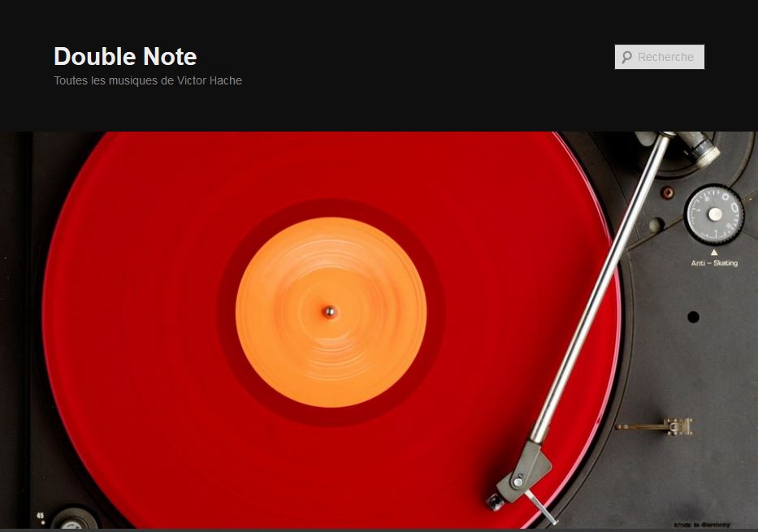Click the Anti-Skating dial knob

714,214
